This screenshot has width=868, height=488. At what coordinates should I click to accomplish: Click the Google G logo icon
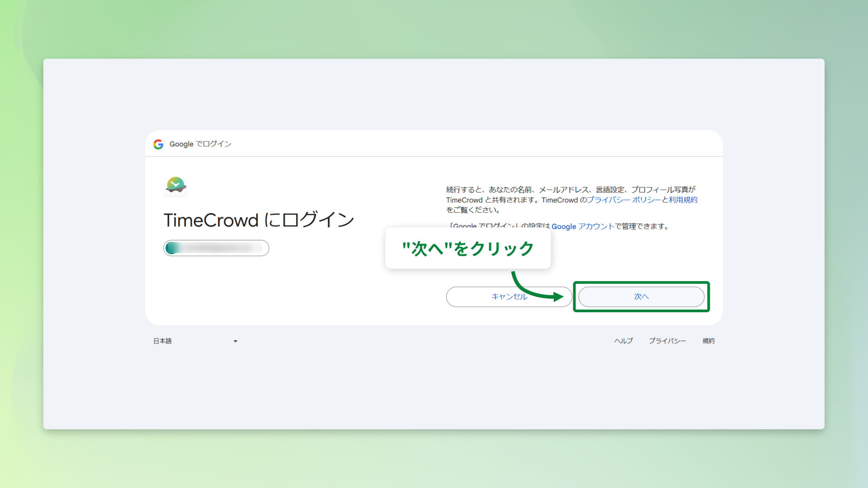tap(158, 144)
